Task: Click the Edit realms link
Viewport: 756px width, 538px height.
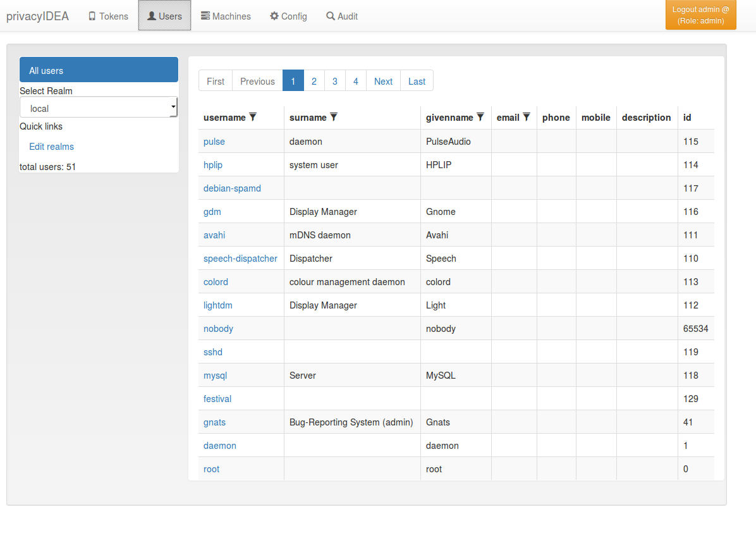Action: tap(51, 146)
